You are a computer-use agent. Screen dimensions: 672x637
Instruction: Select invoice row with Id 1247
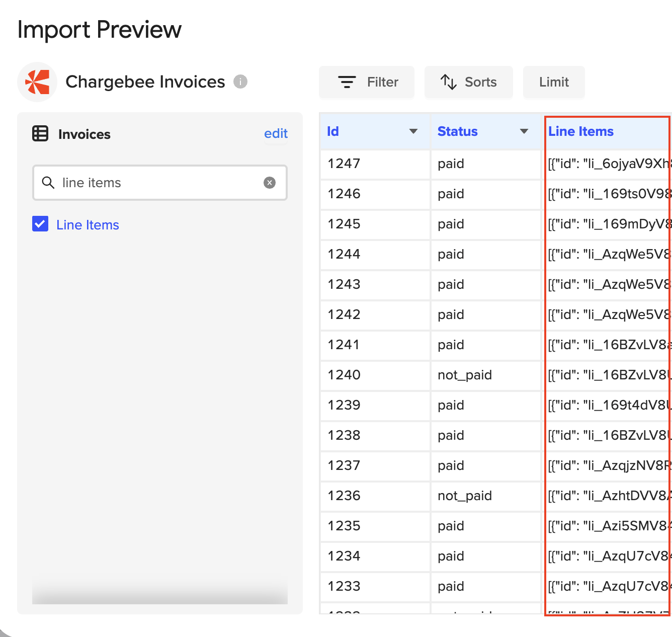(344, 164)
